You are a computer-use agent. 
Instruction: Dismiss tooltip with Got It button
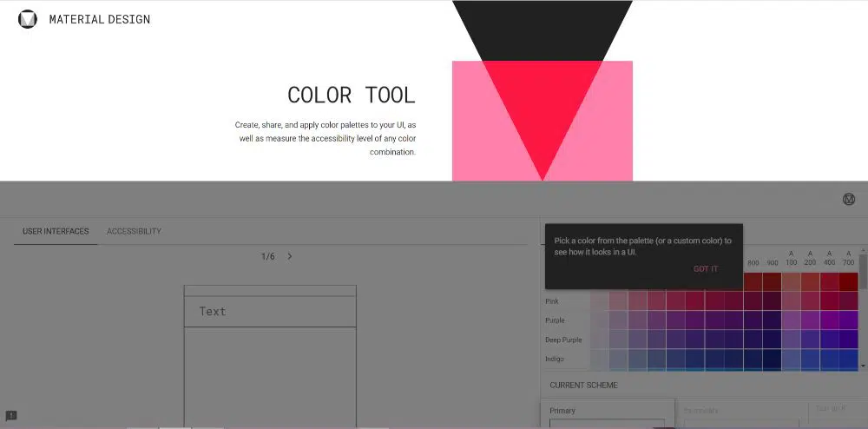click(705, 269)
